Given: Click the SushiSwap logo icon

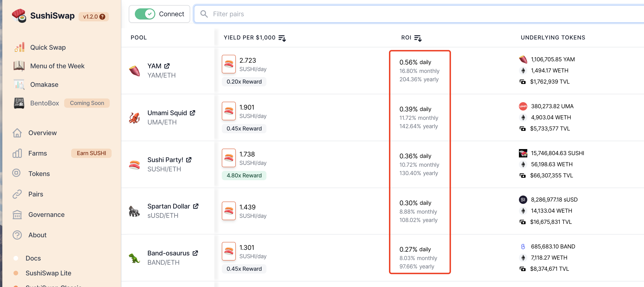Looking at the screenshot, I should (x=19, y=16).
